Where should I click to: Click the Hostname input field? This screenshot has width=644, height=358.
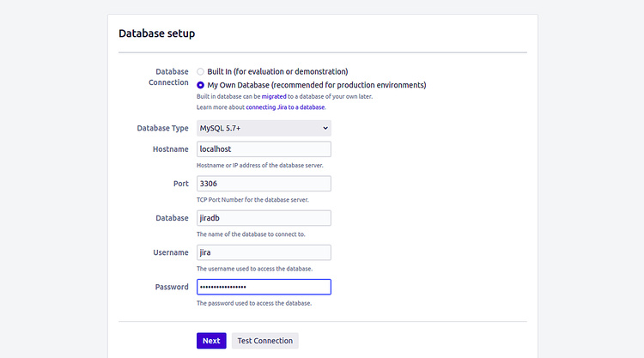click(264, 149)
